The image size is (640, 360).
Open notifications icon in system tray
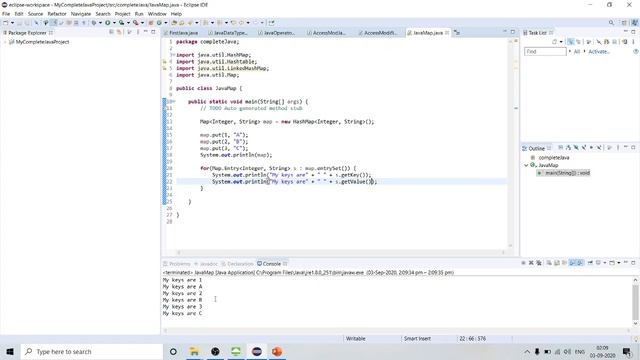click(627, 351)
